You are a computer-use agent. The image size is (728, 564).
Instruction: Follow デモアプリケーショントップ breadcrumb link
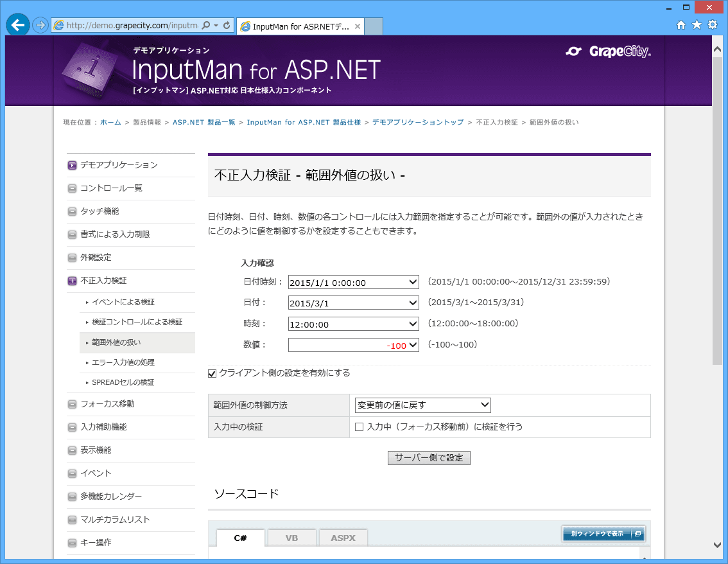coord(418,122)
